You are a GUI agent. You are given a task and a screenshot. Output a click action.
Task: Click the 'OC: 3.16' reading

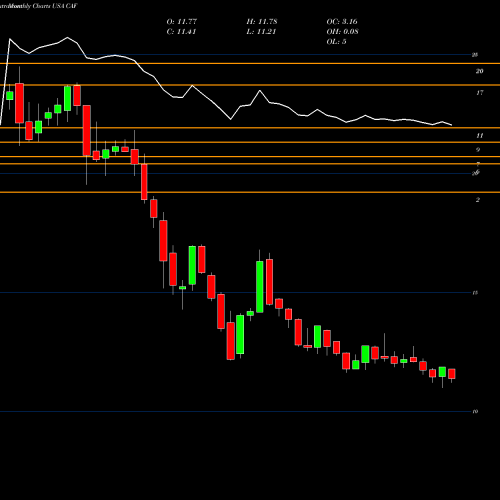(342, 22)
